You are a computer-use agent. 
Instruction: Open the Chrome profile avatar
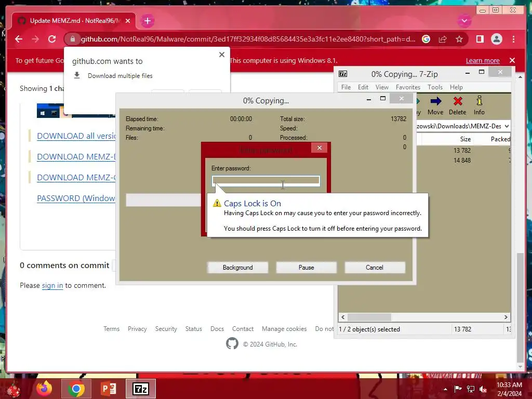[496, 39]
